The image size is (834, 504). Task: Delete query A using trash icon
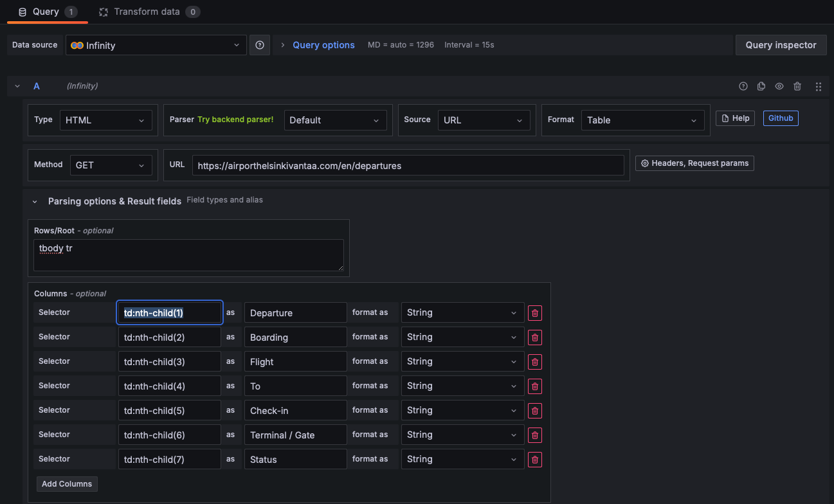[797, 86]
